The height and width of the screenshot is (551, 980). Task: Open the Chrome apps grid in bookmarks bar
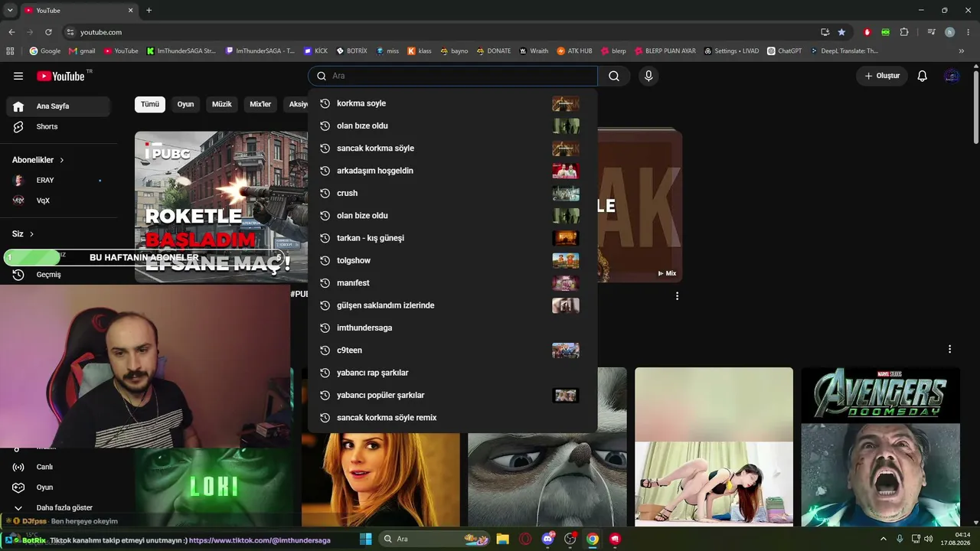(x=10, y=51)
